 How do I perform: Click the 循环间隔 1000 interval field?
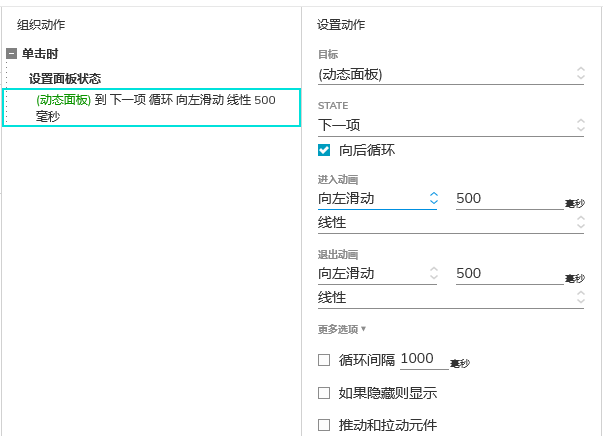coord(424,359)
